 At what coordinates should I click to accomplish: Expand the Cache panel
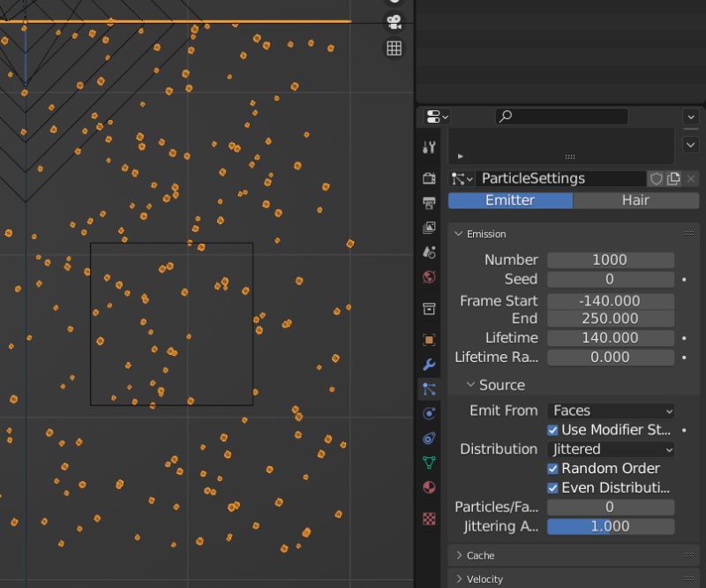pos(459,555)
